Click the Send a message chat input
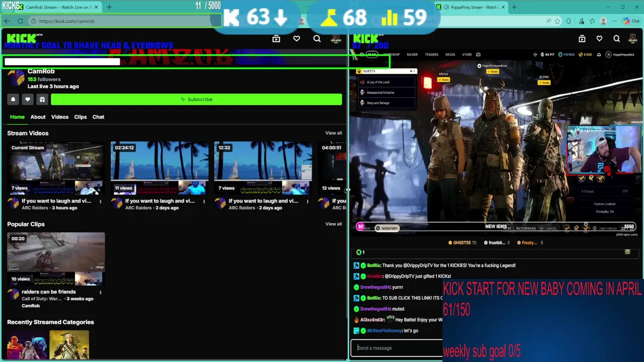This screenshot has height=362, width=644. coord(396,348)
